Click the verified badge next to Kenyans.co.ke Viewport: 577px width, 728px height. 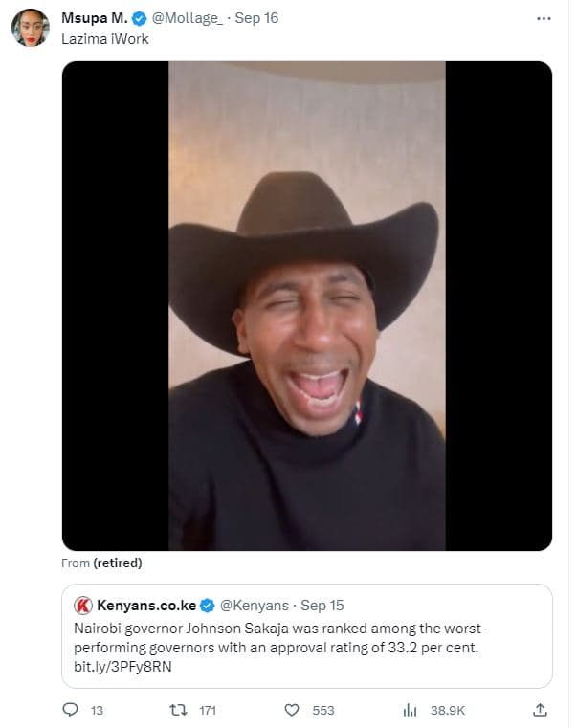point(208,606)
